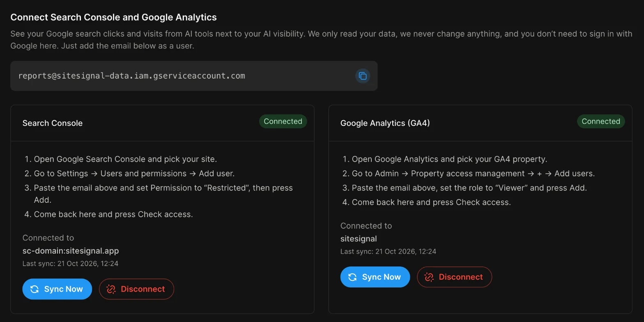The height and width of the screenshot is (322, 644).
Task: Click Sync Now in Google Analytics card
Action: [375, 277]
